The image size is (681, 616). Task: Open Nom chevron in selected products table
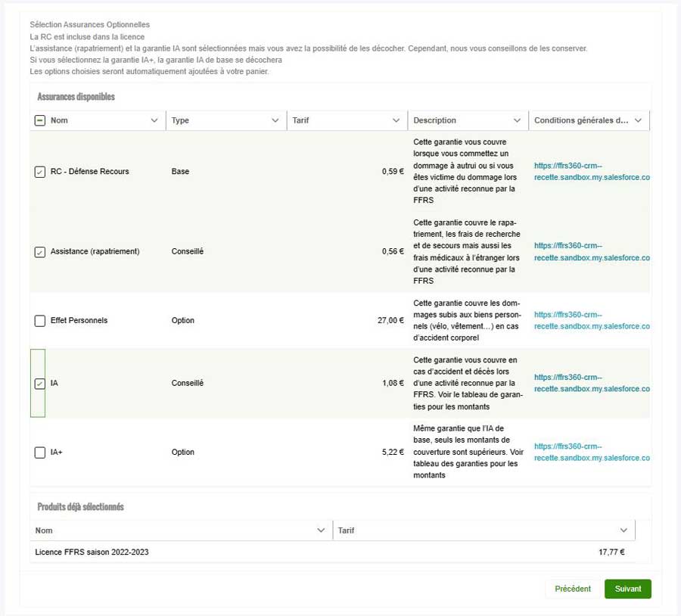(x=321, y=530)
